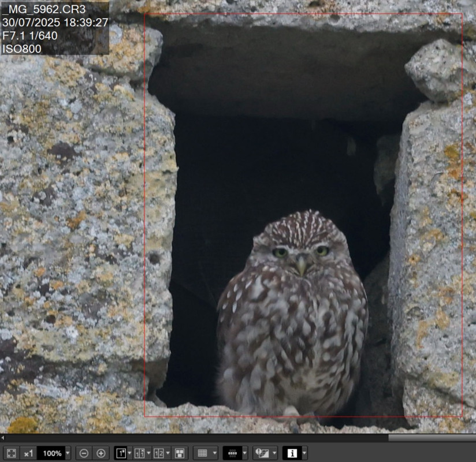Click the ISO800 info text
476x462 pixels.
(21, 49)
